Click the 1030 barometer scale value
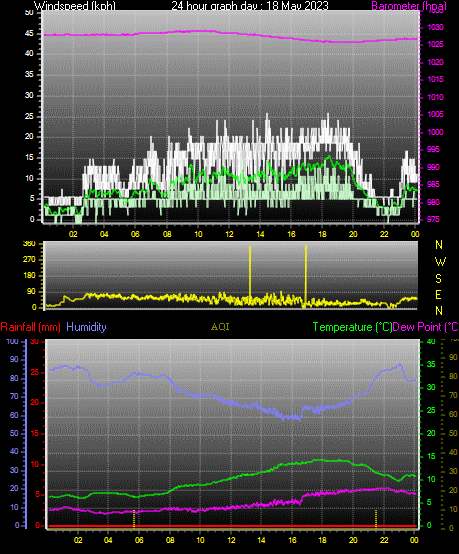 click(435, 27)
